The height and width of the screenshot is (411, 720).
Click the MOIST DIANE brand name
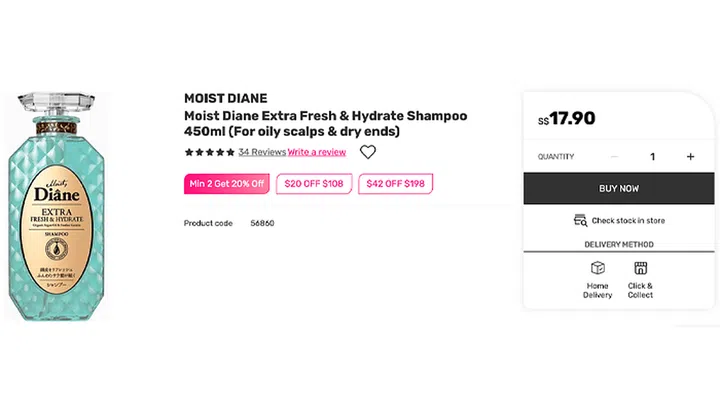click(226, 98)
